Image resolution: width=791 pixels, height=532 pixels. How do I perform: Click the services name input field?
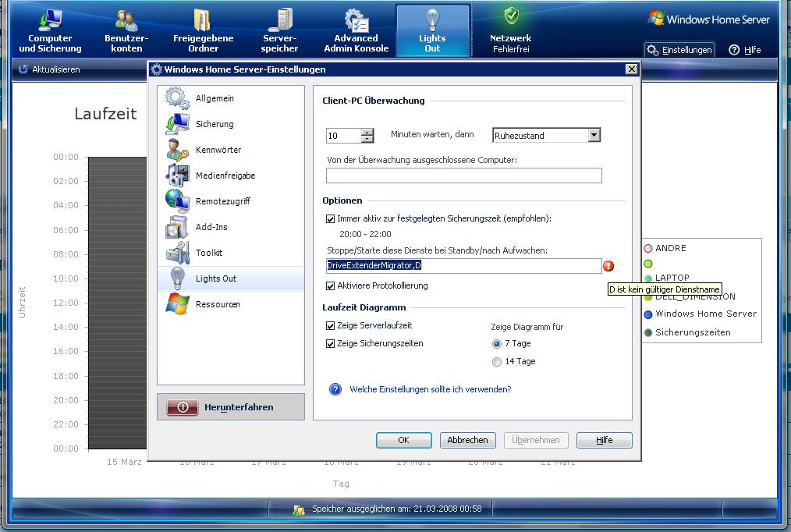point(463,266)
